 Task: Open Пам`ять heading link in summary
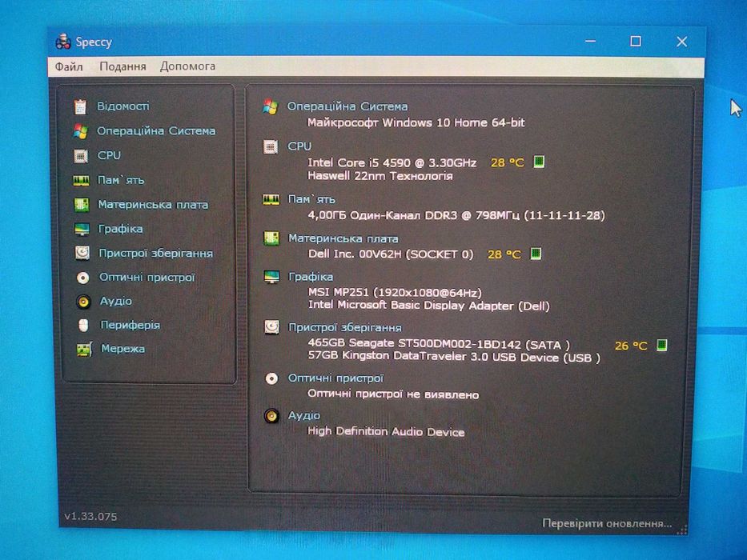[311, 199]
